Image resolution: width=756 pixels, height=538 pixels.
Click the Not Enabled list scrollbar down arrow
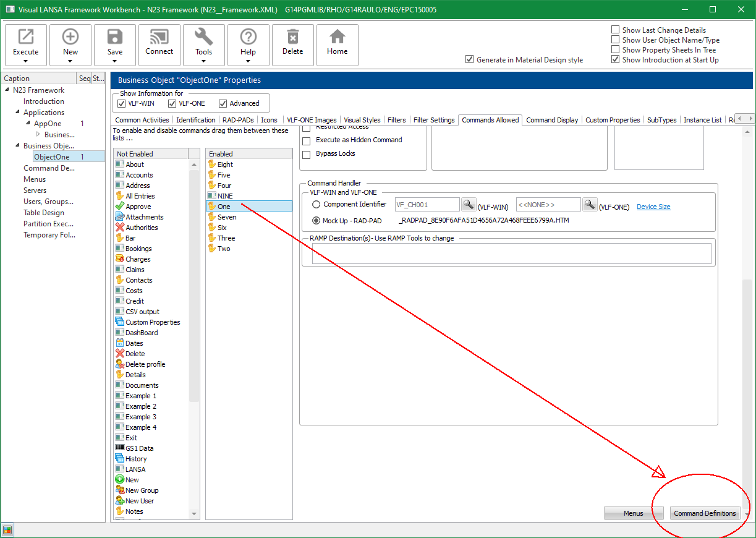[x=194, y=513]
